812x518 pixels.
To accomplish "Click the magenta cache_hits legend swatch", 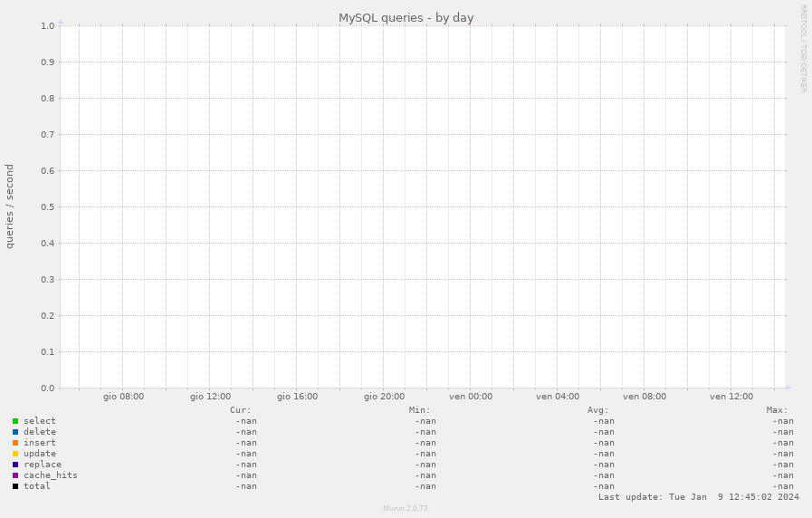I will 15,475.
